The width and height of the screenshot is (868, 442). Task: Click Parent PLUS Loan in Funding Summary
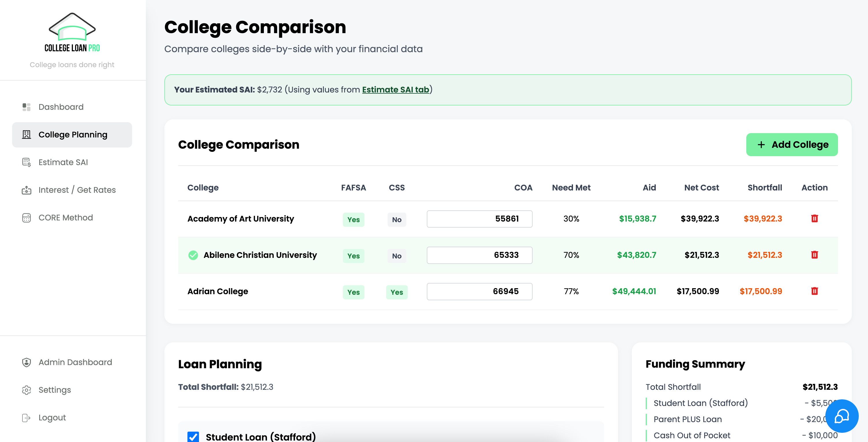point(687,420)
